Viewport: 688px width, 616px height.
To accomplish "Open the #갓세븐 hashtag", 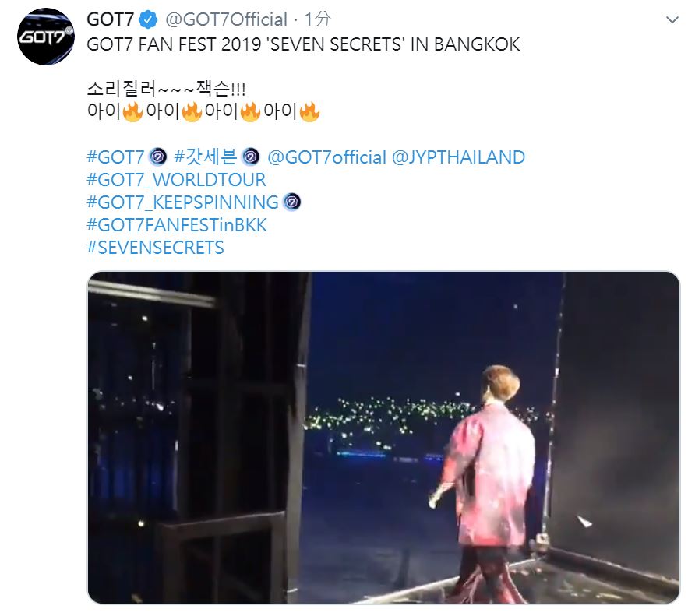I will click(x=206, y=157).
